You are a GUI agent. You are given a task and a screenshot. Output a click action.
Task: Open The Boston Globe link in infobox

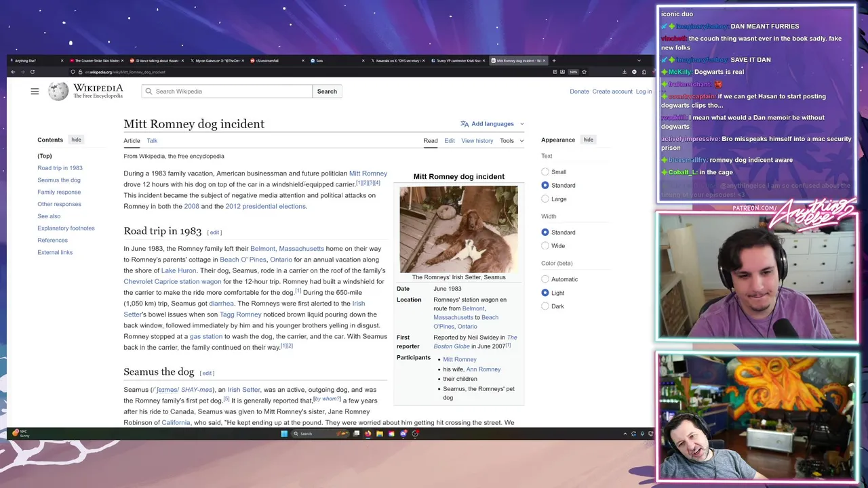(475, 342)
